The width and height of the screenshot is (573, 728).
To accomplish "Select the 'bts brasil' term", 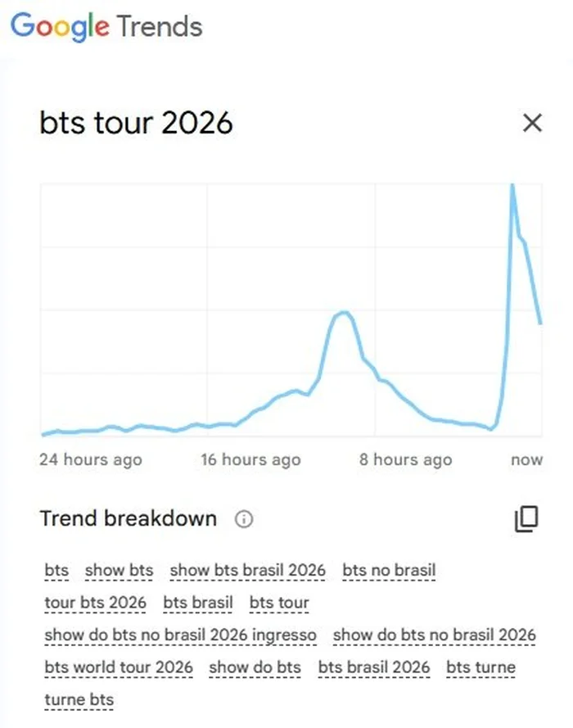I will click(x=196, y=602).
